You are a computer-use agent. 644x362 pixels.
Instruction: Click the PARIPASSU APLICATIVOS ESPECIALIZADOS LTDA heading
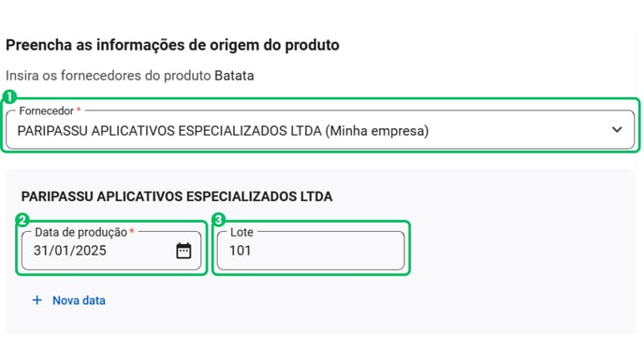tap(177, 196)
